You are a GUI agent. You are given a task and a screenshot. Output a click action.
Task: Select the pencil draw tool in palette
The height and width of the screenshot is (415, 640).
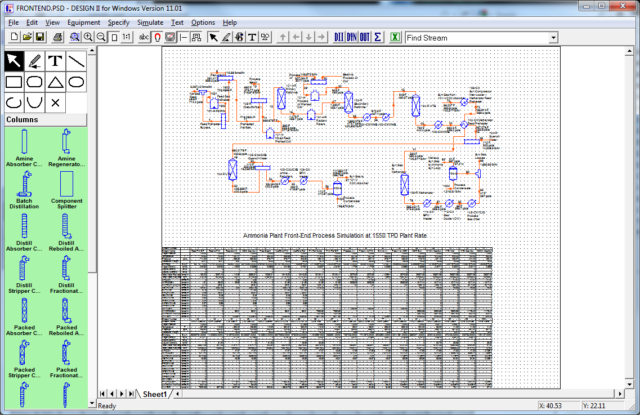click(x=35, y=61)
